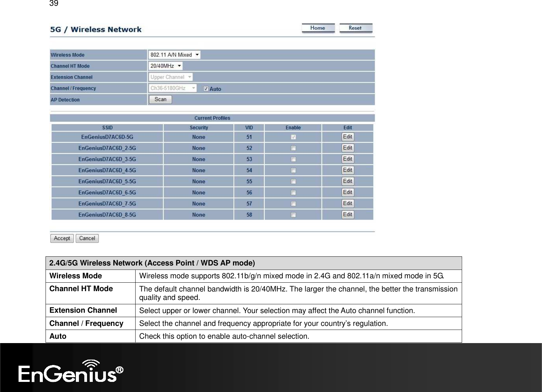Screen dimensions: 542x392
Task: Enable the EnGeniusD7AC6D_7-5G profile checkbox
Action: click(293, 204)
